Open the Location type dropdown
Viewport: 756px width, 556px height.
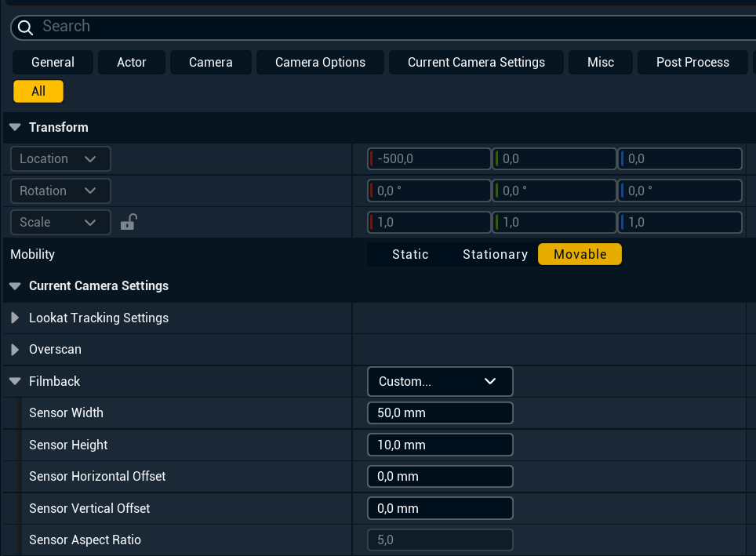click(60, 158)
